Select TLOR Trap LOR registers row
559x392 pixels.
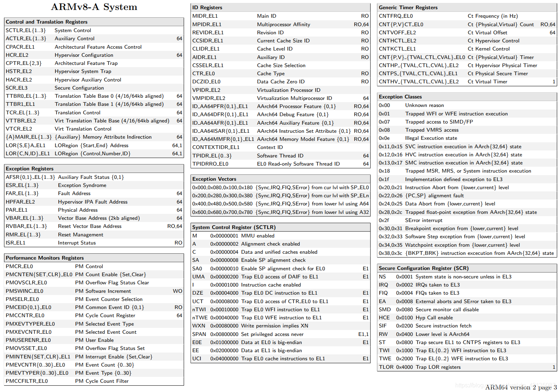click(467, 367)
